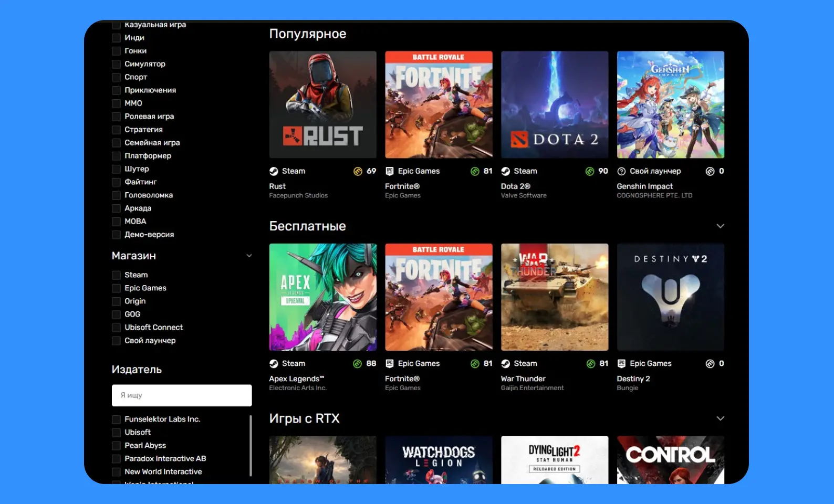Check the Симулятор filter

click(117, 64)
